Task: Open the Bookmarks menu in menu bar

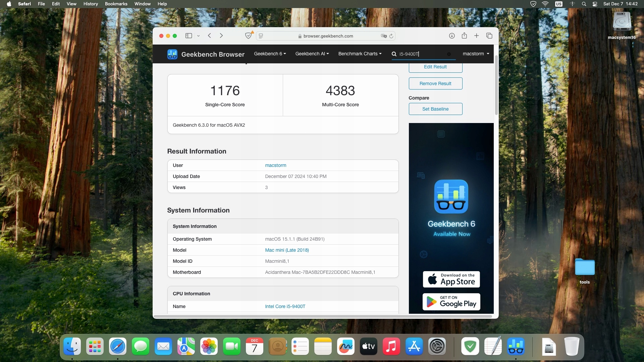Action: [116, 4]
